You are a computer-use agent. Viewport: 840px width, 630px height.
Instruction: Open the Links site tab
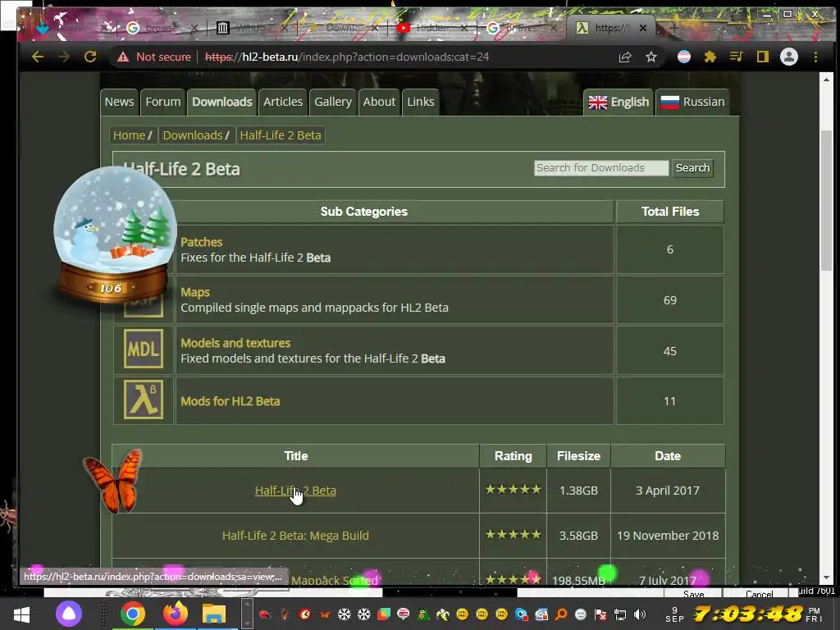coord(421,102)
